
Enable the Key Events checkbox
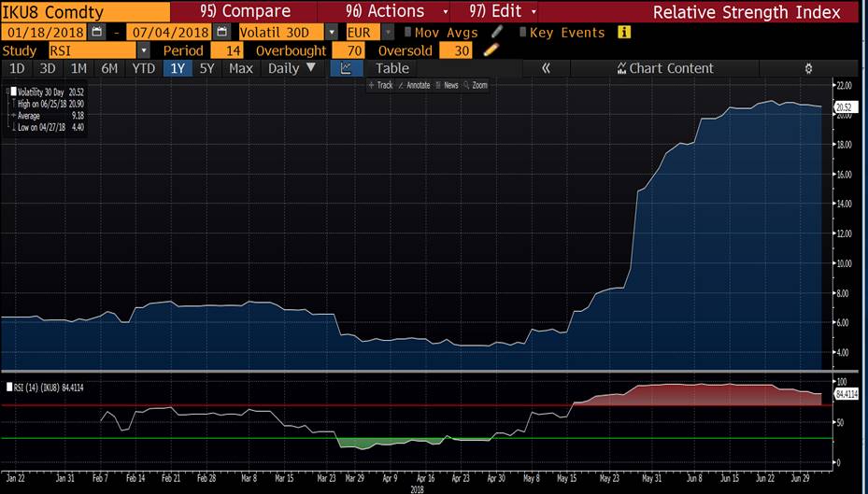point(523,32)
